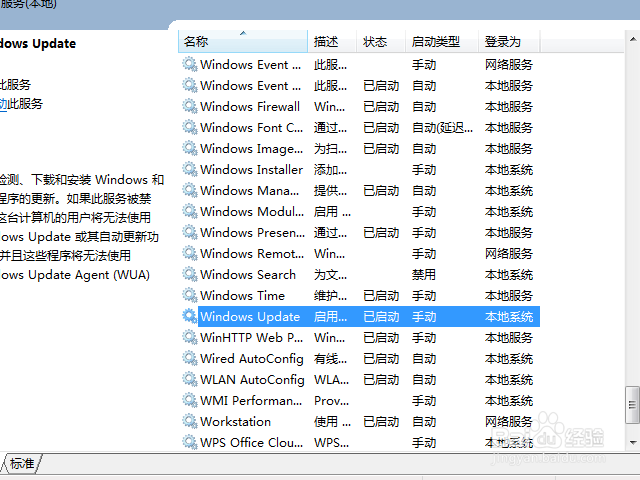Click gear icon beside Windows Image Acquisition

coord(190,149)
